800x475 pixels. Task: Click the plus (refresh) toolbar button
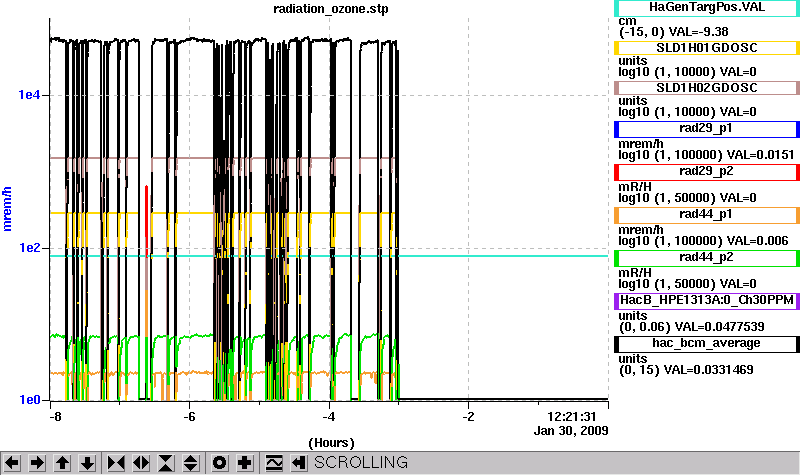(x=245, y=463)
